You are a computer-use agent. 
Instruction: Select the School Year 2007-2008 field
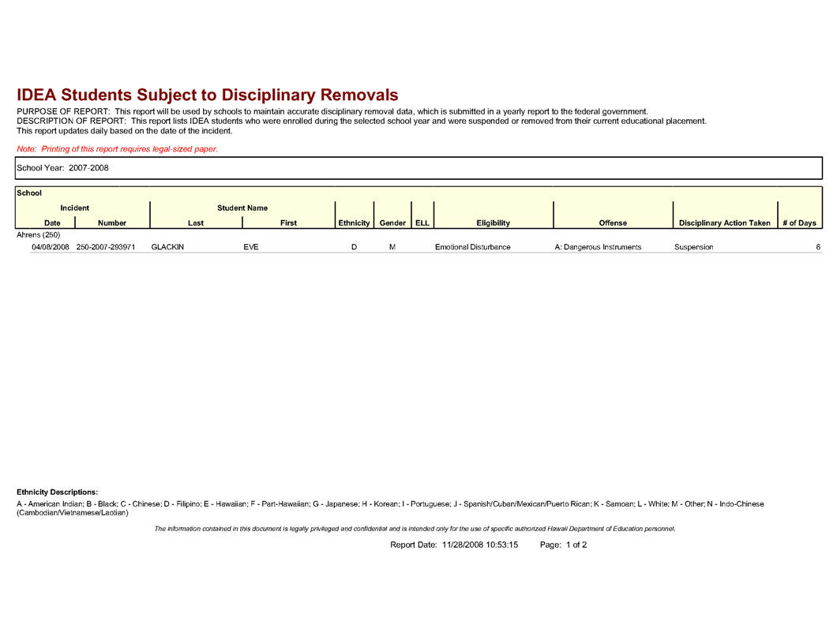tap(62, 168)
